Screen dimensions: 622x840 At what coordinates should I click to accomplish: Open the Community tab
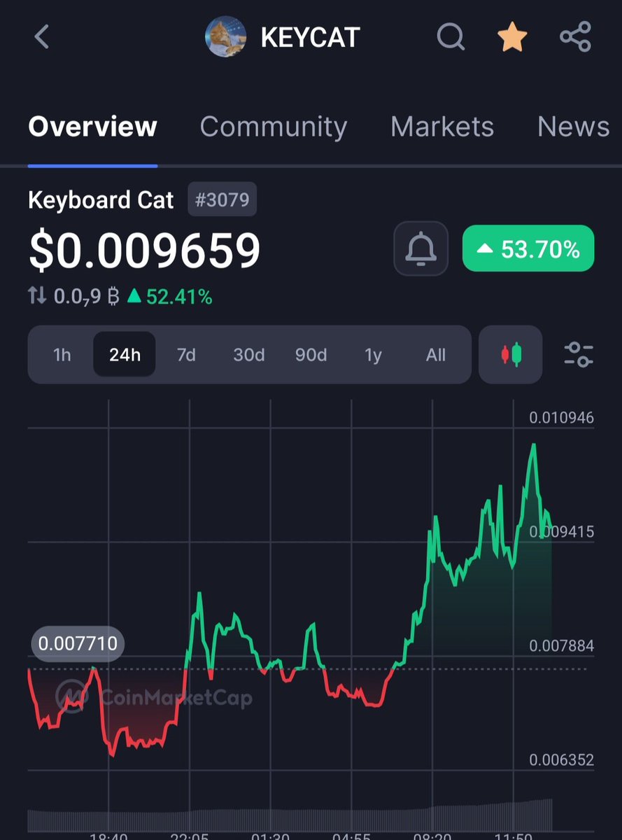click(274, 127)
